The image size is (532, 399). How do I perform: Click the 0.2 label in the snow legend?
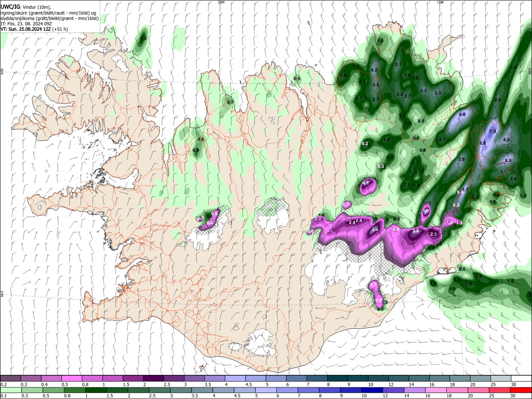pos(3,384)
